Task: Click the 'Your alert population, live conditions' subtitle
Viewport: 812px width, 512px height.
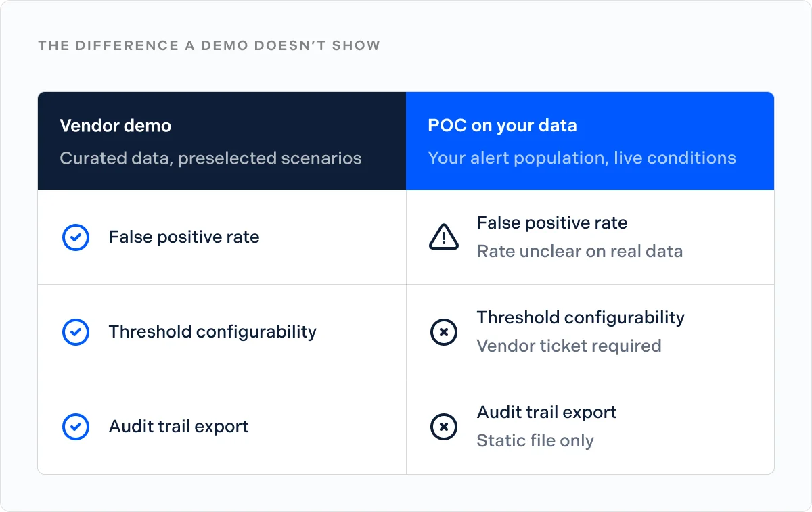Action: click(582, 158)
